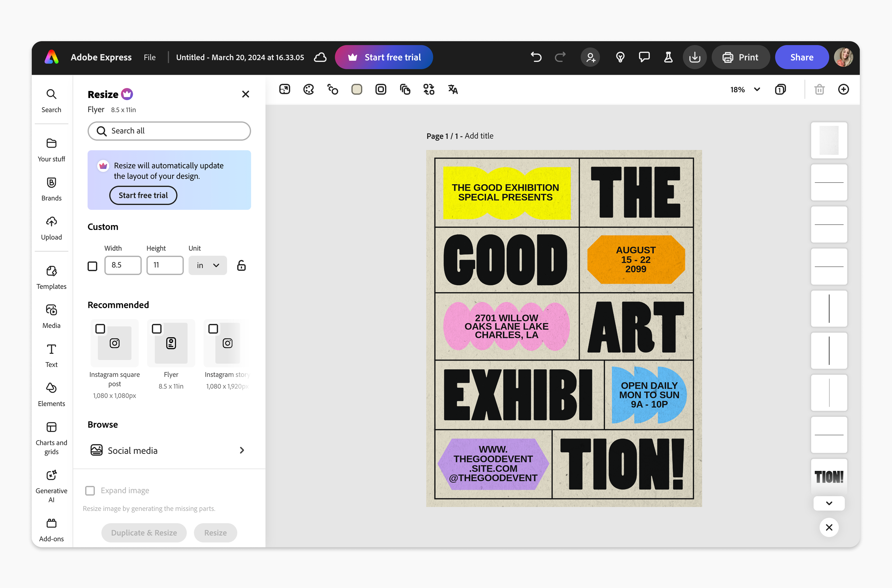Screen dimensions: 892x588
Task: Toggle the aspect ratio lock icon
Action: (x=241, y=266)
